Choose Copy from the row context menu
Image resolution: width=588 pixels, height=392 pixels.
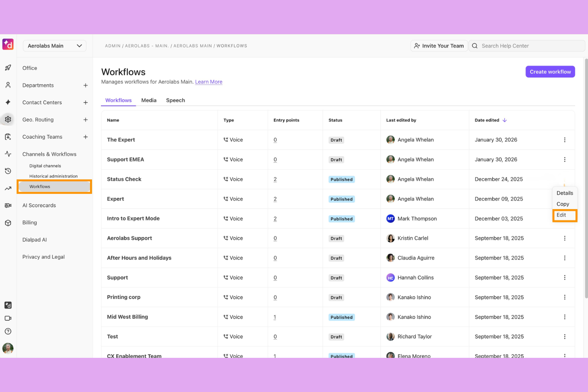tap(563, 204)
